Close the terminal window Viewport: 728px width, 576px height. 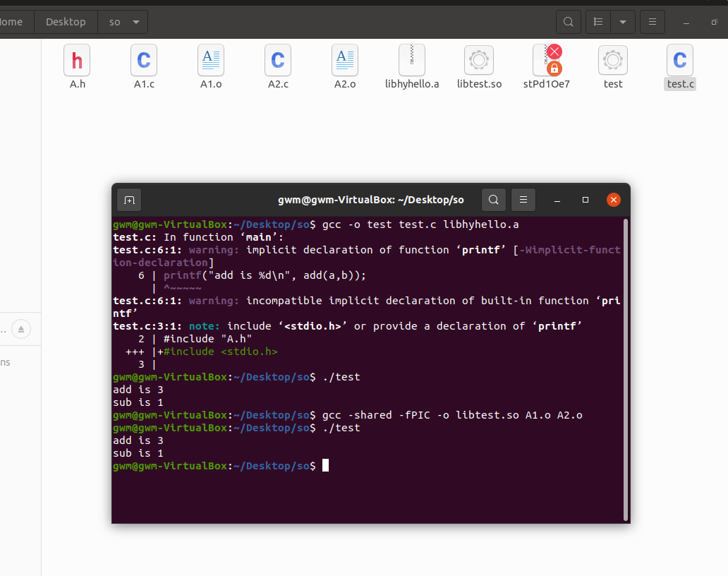point(614,200)
